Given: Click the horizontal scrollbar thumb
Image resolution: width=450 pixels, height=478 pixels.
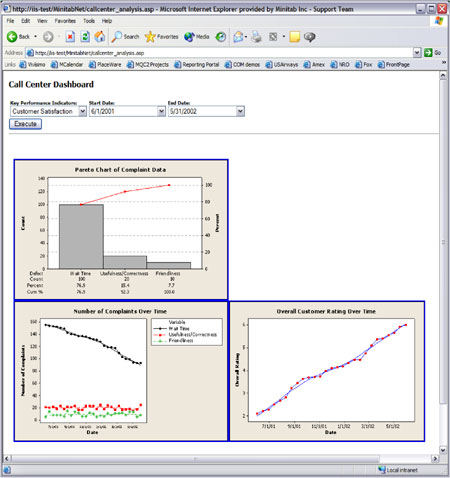Looking at the screenshot, I should coord(195,459).
